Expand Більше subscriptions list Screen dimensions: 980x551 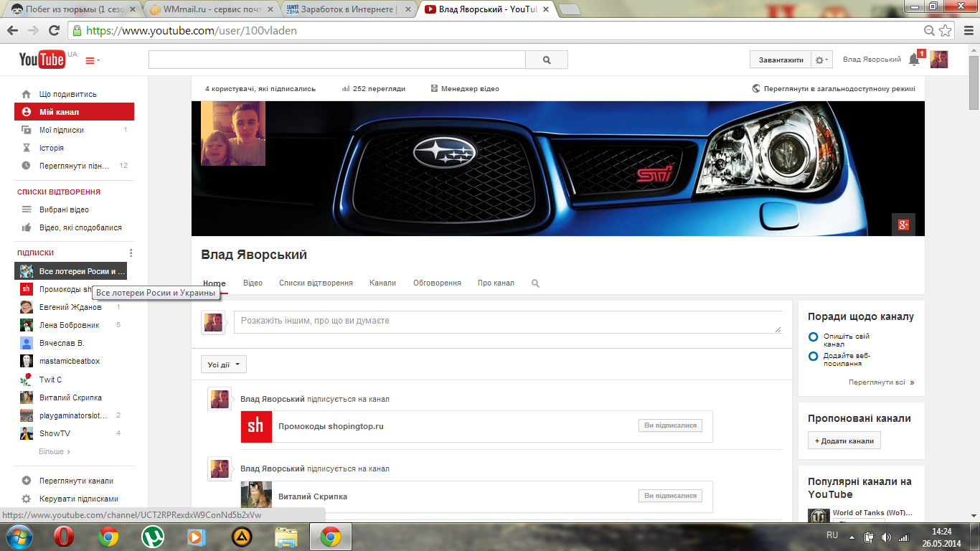[55, 451]
